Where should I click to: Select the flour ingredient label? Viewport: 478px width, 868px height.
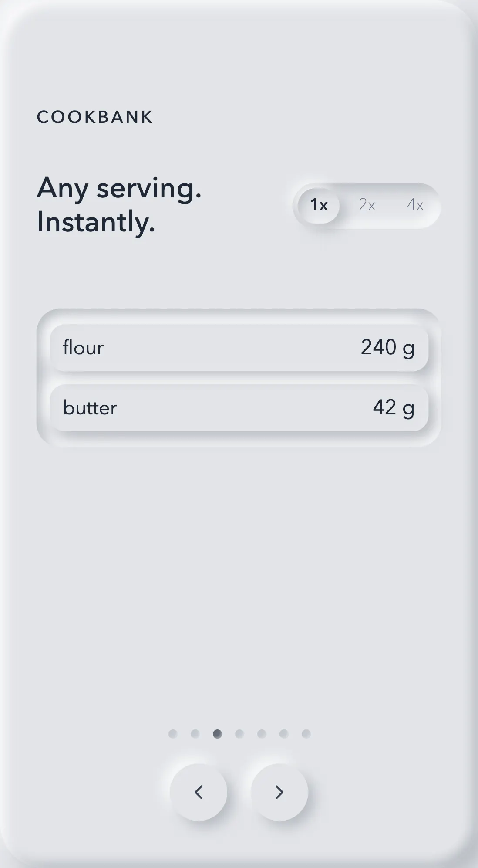click(x=83, y=348)
